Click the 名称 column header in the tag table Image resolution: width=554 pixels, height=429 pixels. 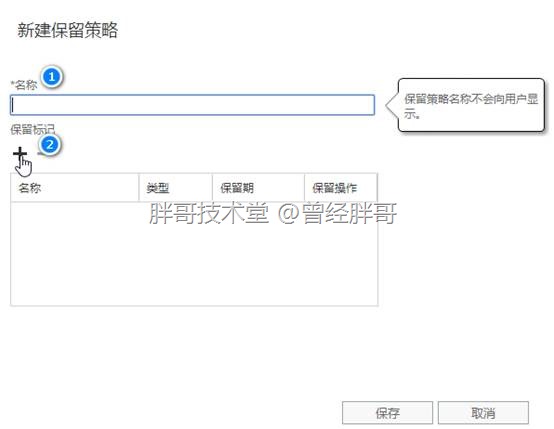point(75,188)
